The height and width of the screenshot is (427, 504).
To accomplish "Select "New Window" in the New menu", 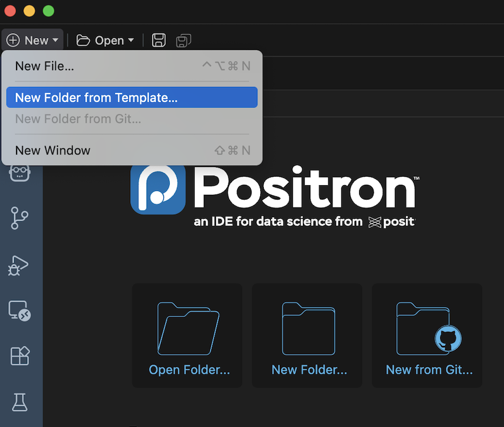I will [53, 150].
